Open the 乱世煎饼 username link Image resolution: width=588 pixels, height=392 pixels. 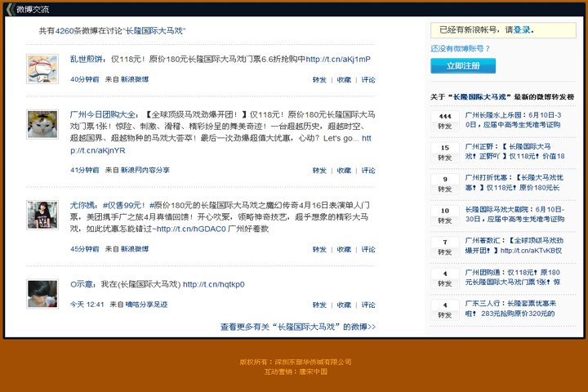click(87, 59)
